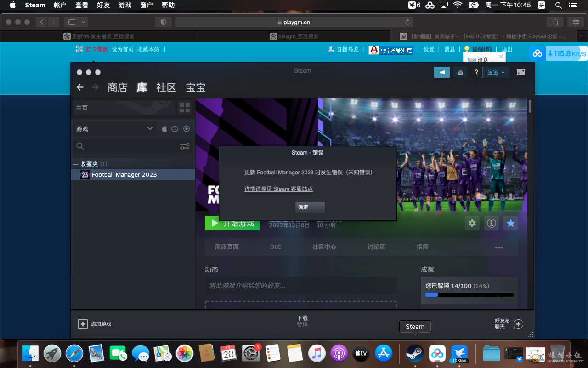Switch library to grid view icon

(185, 108)
